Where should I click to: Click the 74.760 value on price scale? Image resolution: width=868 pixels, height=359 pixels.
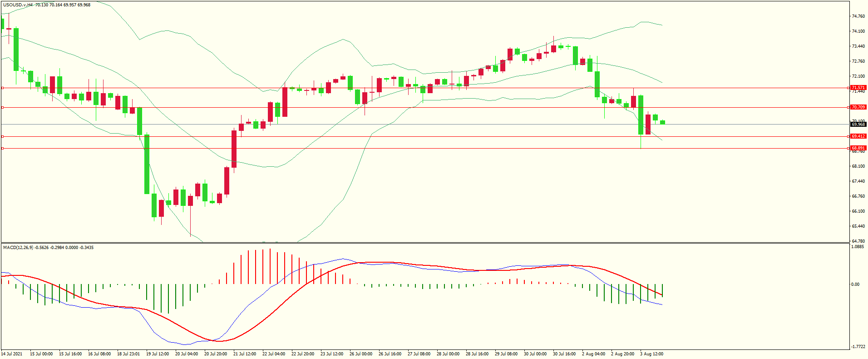pos(858,16)
